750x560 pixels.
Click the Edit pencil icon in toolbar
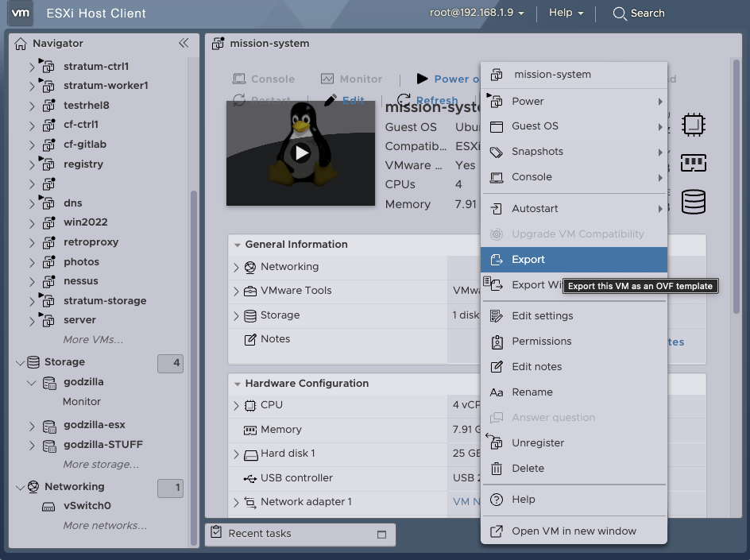(331, 100)
